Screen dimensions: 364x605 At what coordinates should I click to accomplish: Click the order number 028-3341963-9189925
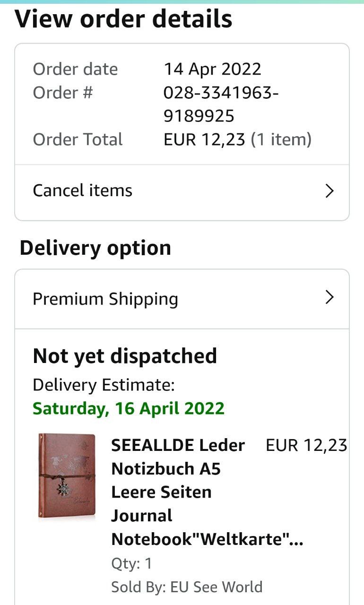[221, 104]
